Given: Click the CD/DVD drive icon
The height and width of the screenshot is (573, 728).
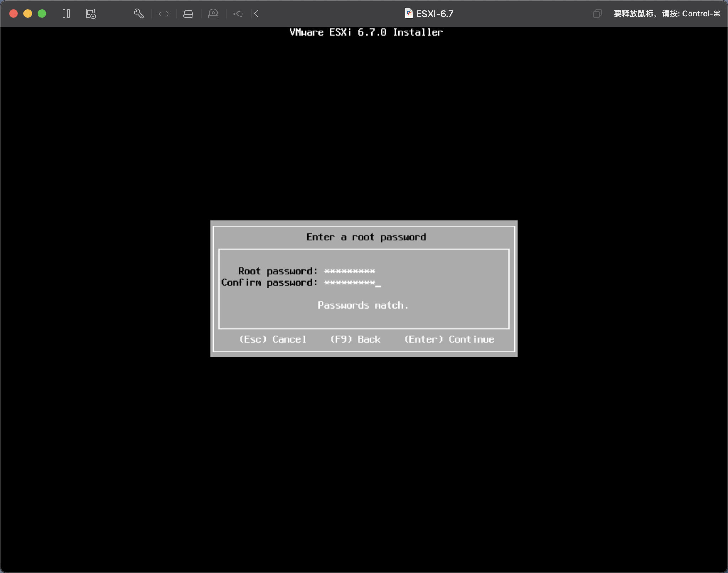Looking at the screenshot, I should tap(213, 14).
